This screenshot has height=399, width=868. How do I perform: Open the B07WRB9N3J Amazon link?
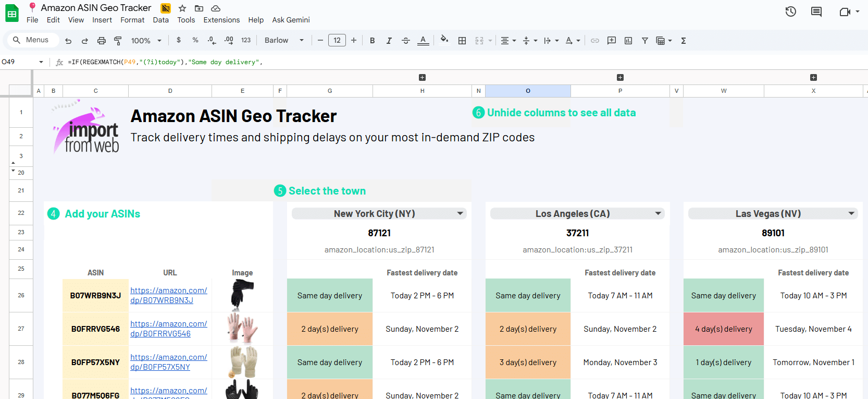pyautogui.click(x=168, y=295)
